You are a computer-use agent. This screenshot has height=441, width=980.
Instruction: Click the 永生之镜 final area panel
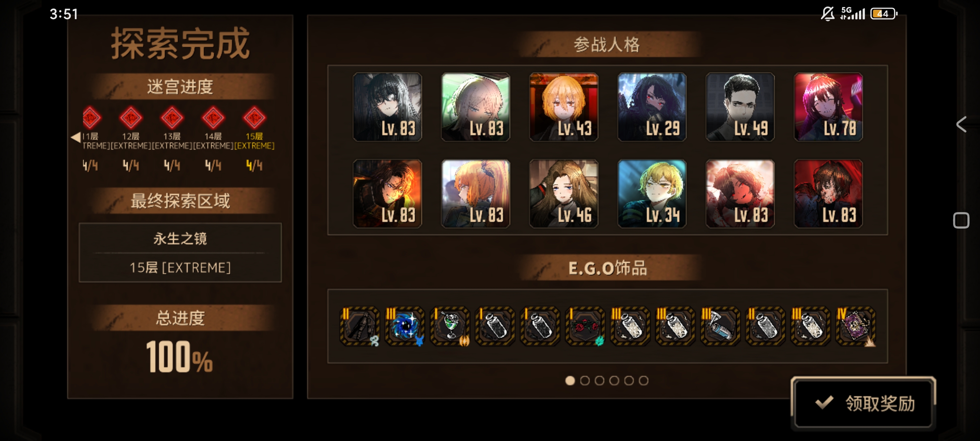[180, 253]
